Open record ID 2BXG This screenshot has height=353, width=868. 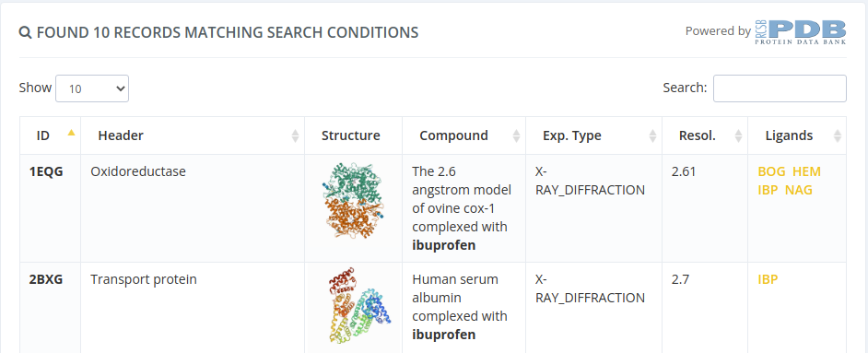(46, 279)
